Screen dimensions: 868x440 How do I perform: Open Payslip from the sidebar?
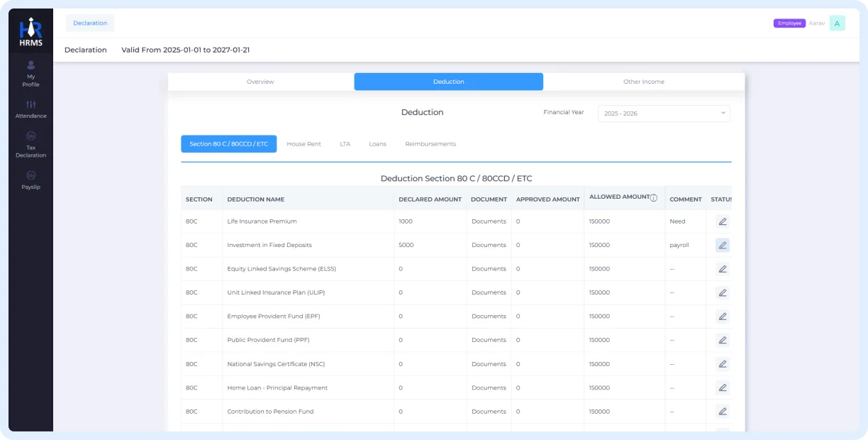point(30,180)
